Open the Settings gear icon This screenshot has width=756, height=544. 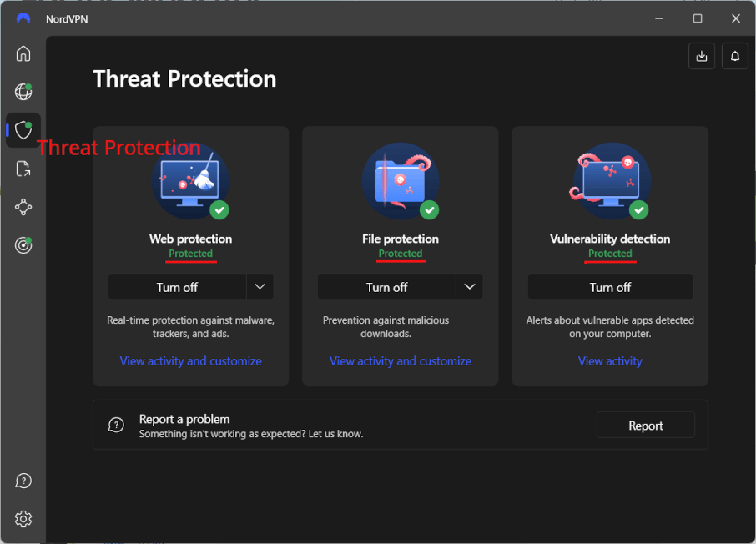23,519
